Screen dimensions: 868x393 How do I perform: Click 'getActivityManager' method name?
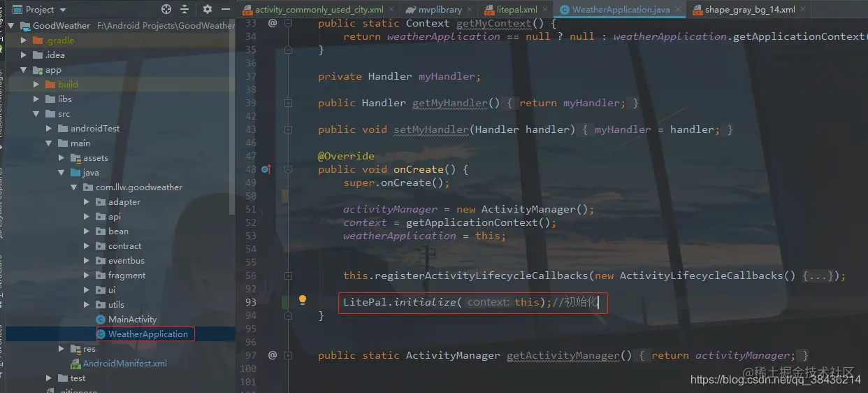pos(563,355)
